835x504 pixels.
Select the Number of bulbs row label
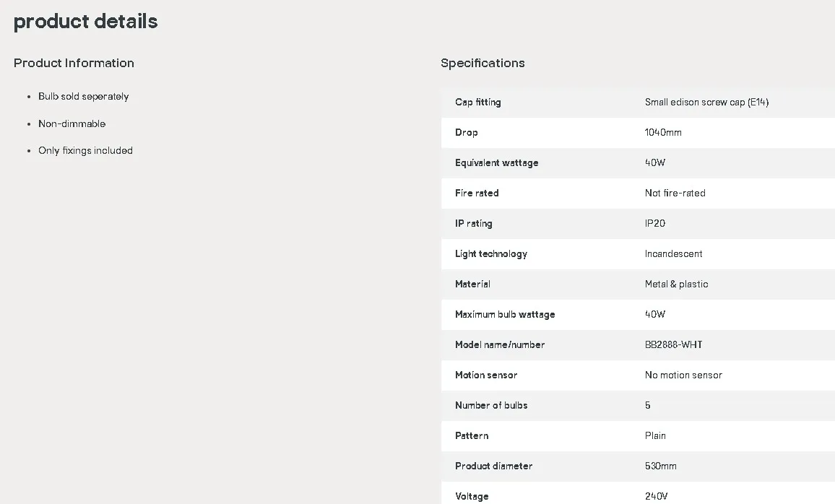pos(491,406)
